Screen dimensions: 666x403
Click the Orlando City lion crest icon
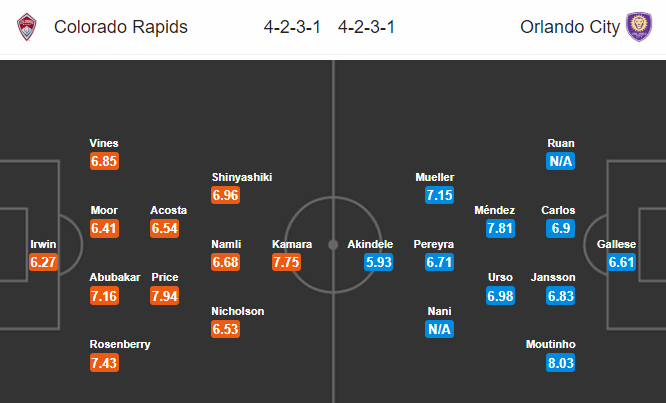pos(639,27)
